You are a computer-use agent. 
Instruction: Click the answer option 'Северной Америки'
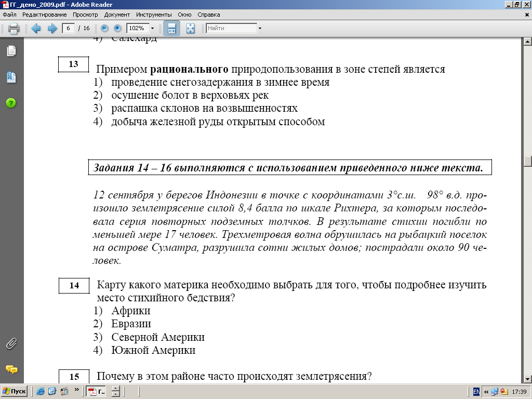click(158, 337)
